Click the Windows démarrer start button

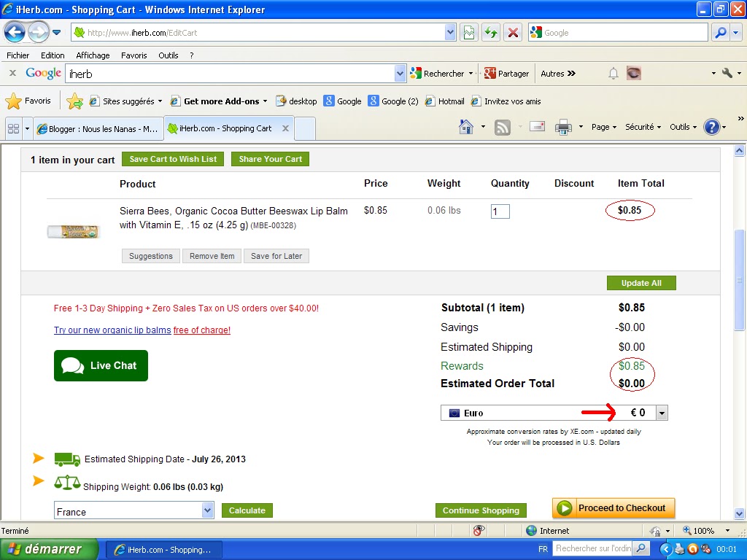point(49,549)
